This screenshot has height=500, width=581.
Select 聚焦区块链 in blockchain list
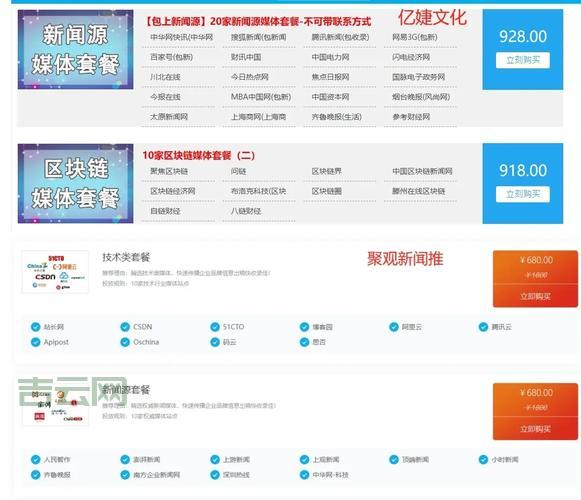pos(169,172)
